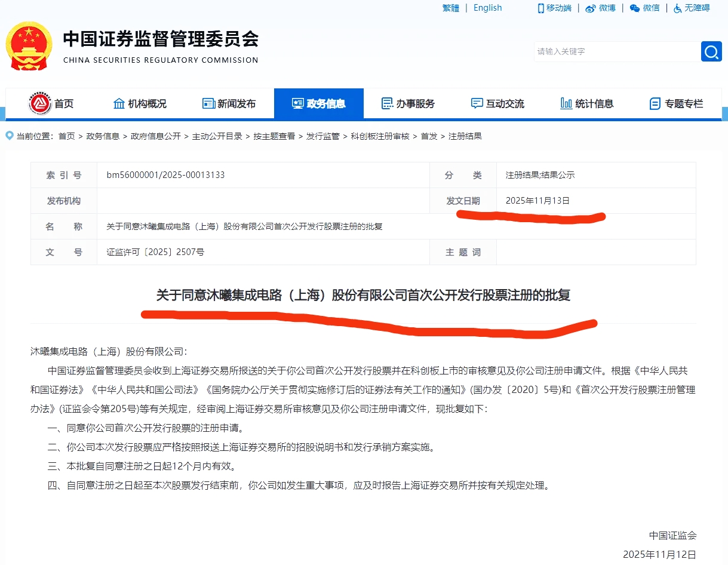The width and height of the screenshot is (728, 565).
Task: Click the monitor icon beside 政务信息
Action: [x=297, y=103]
